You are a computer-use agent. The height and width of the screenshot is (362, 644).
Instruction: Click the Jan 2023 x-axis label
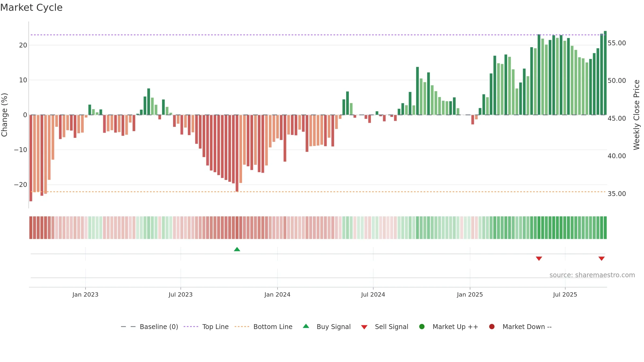click(85, 295)
